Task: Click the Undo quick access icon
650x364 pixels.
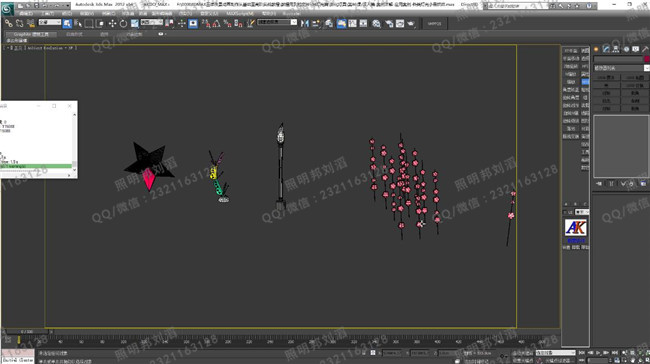Action: (45, 5)
